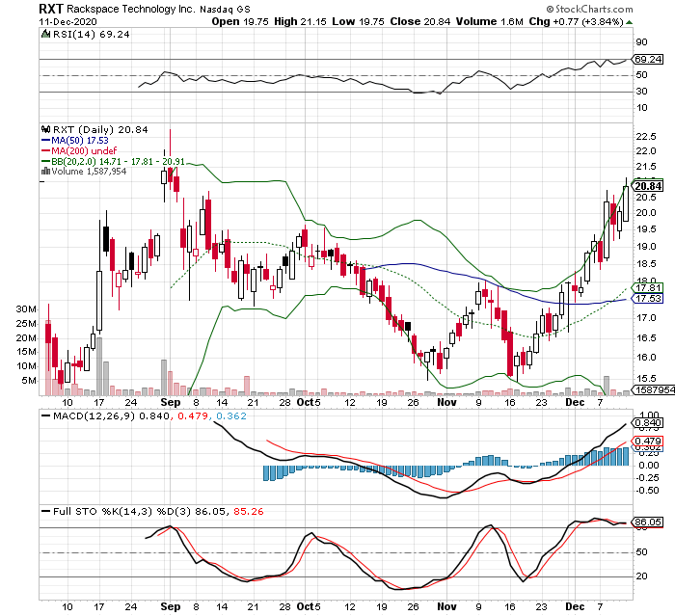Click the StockCharts.com watermark link
This screenshot has height=616, width=675.
[x=590, y=9]
